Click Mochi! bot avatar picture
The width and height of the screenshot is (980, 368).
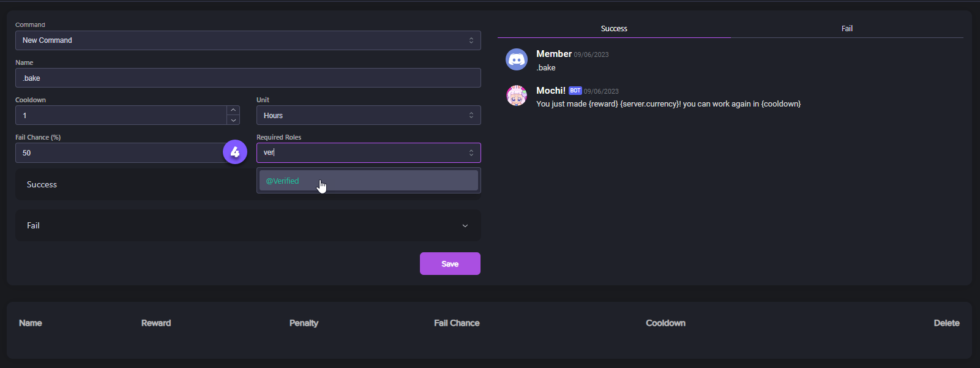(517, 96)
